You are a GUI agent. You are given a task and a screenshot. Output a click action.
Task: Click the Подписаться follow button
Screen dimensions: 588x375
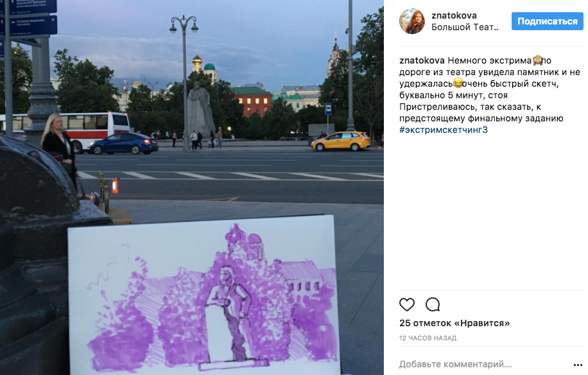point(548,21)
